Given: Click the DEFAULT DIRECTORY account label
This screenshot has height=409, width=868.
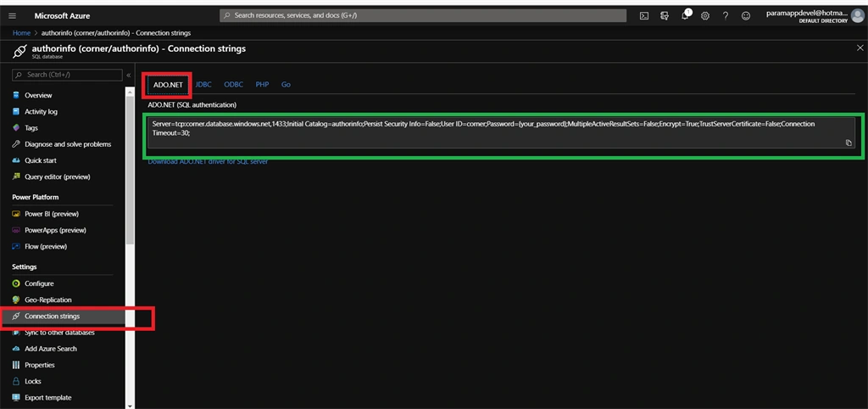Looking at the screenshot, I should coord(823,21).
